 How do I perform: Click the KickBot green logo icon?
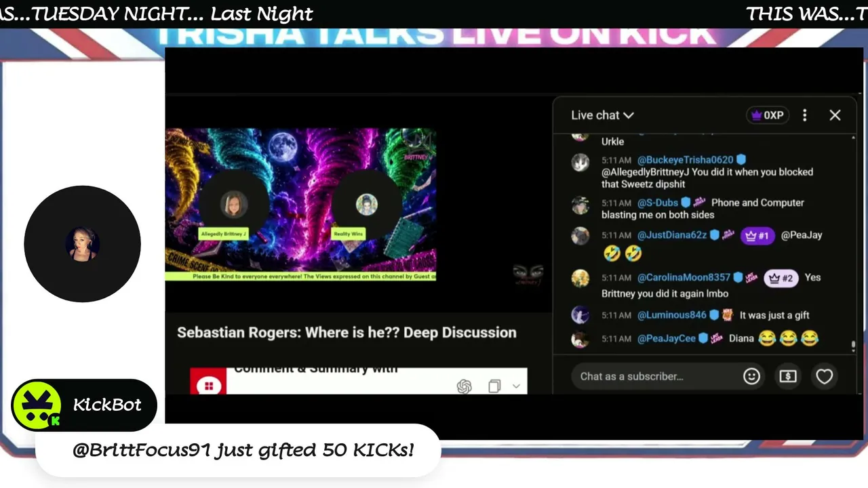(37, 405)
